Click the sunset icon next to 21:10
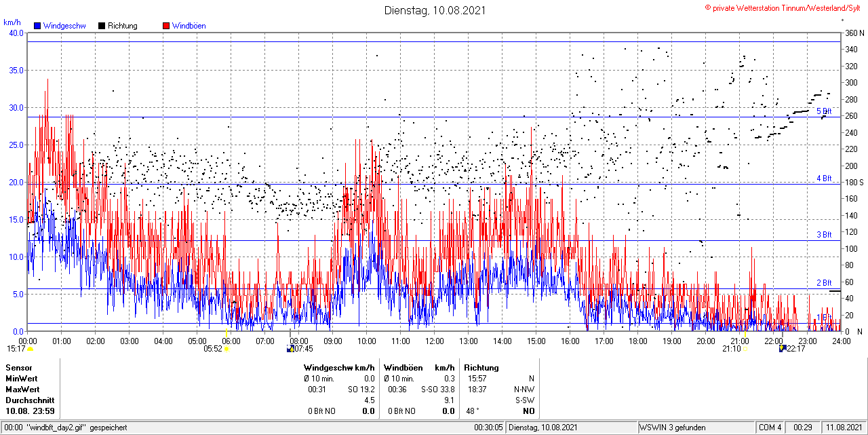 [745, 348]
